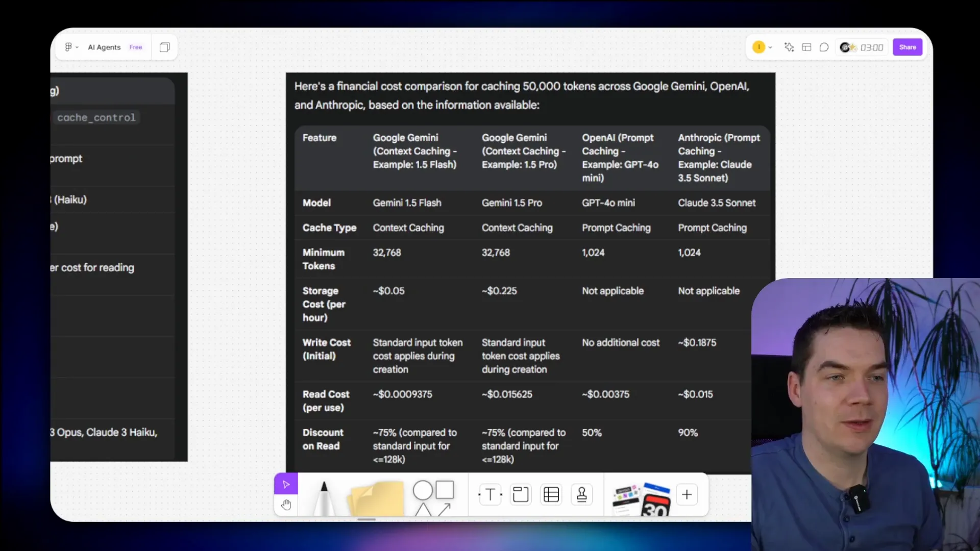Click the 'Storage Cost (per hour)' row label
980x551 pixels.
point(324,304)
